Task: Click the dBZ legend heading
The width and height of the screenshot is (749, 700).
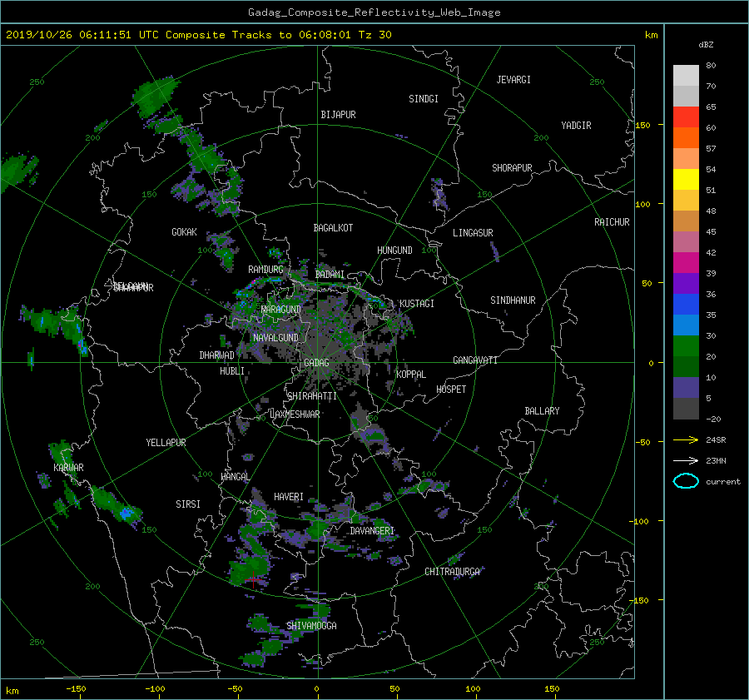Action: (706, 44)
